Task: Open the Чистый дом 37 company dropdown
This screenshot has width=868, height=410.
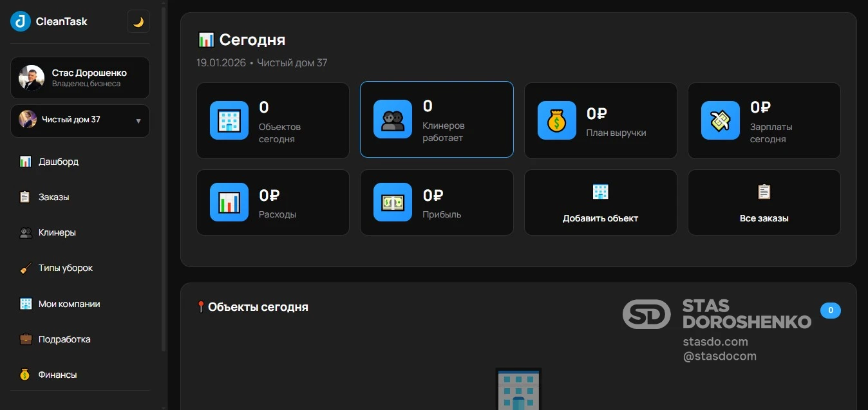Action: [80, 121]
